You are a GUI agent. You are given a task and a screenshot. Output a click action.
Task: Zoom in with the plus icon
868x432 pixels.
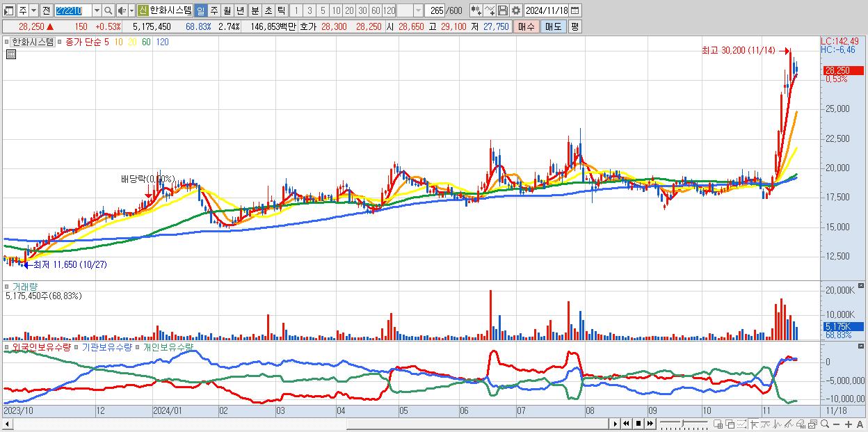[x=848, y=424]
